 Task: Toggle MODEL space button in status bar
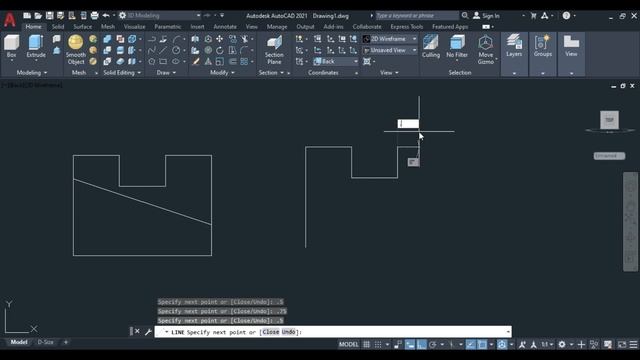point(348,344)
